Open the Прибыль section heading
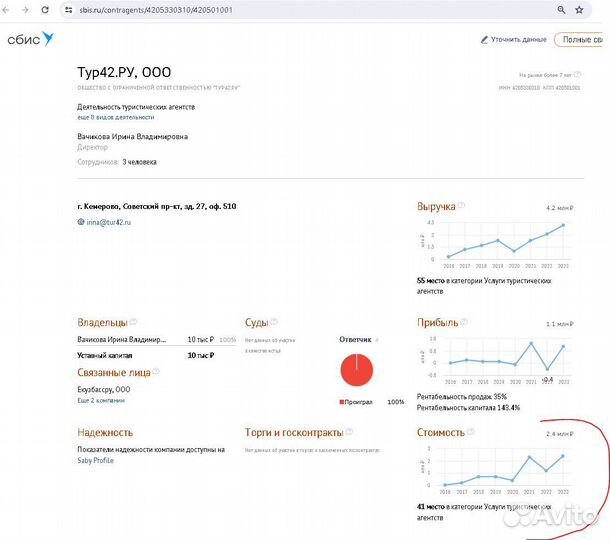This screenshot has height=540, width=610. [437, 323]
